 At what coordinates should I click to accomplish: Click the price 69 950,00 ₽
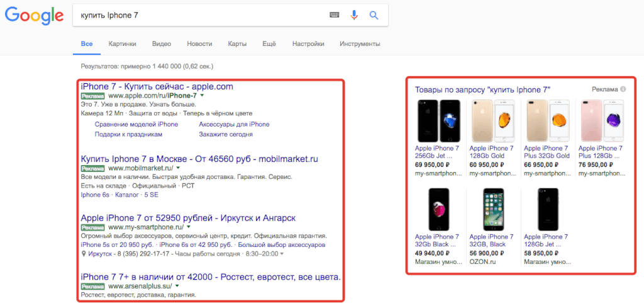432,165
